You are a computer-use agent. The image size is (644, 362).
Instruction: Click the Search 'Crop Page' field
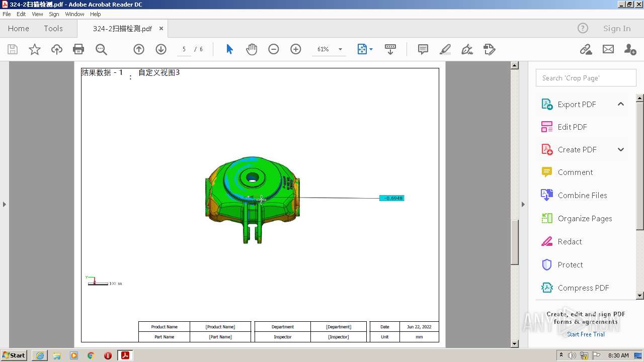pyautogui.click(x=586, y=78)
